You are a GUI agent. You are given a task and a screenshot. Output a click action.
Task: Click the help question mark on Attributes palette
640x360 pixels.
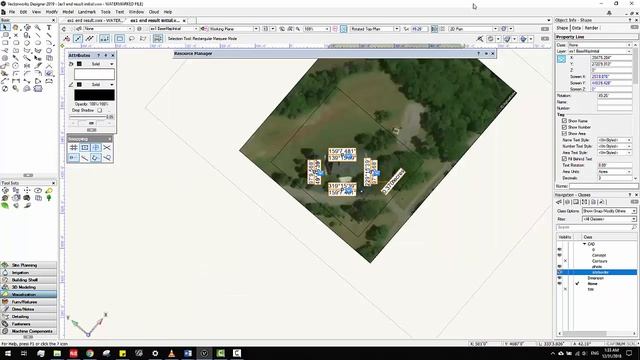(x=98, y=55)
